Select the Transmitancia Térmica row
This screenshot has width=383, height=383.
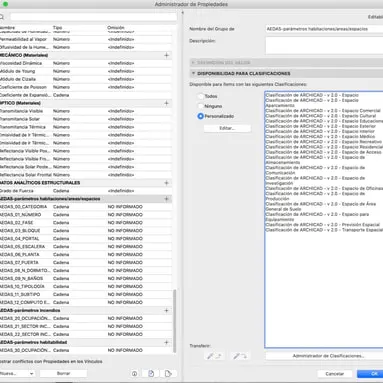pyautogui.click(x=86, y=127)
